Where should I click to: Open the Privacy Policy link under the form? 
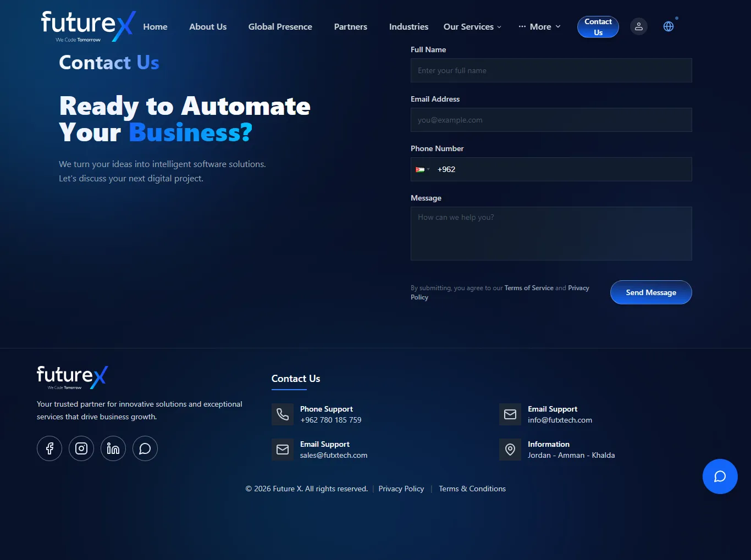(x=578, y=288)
